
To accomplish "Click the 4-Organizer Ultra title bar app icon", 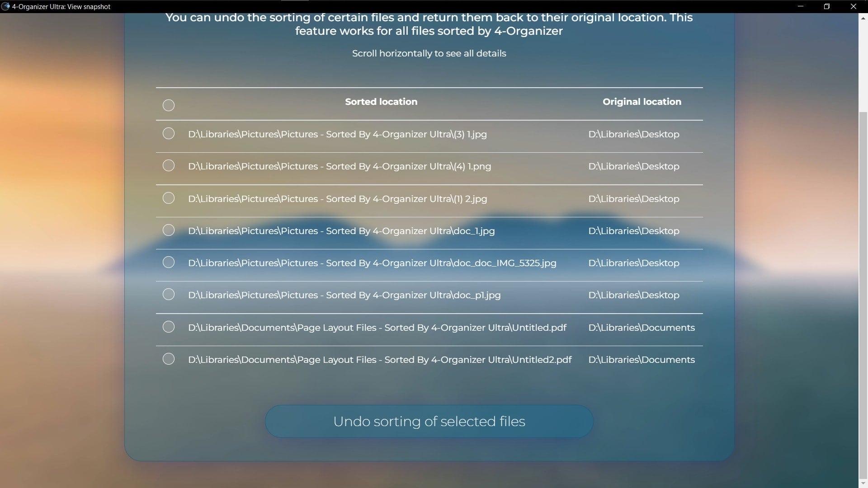I will [x=5, y=6].
